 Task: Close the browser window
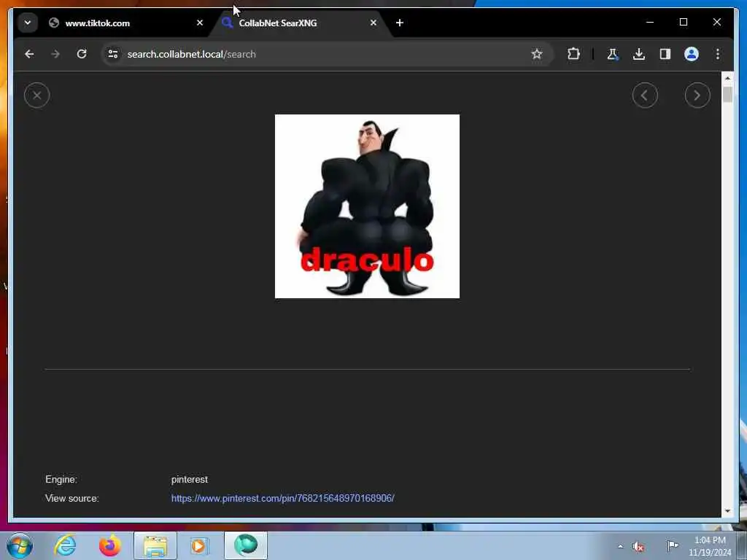(716, 22)
